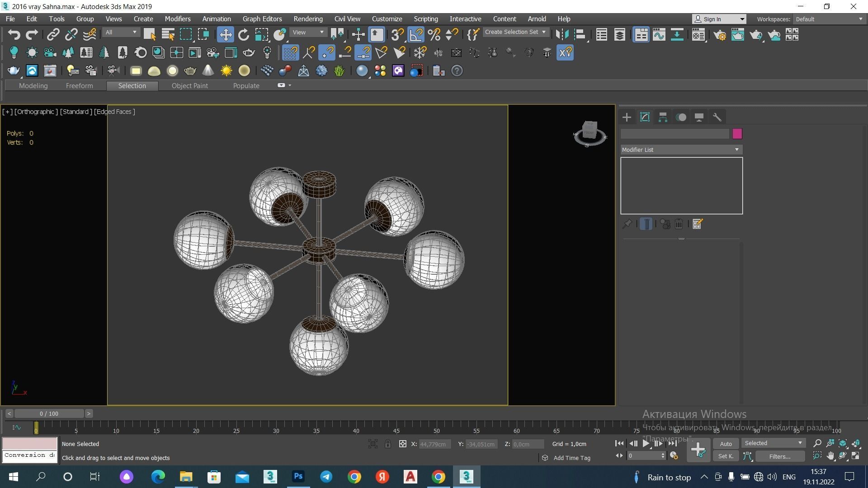The width and height of the screenshot is (868, 488).
Task: Toggle Angle Snap button
Action: click(x=416, y=35)
